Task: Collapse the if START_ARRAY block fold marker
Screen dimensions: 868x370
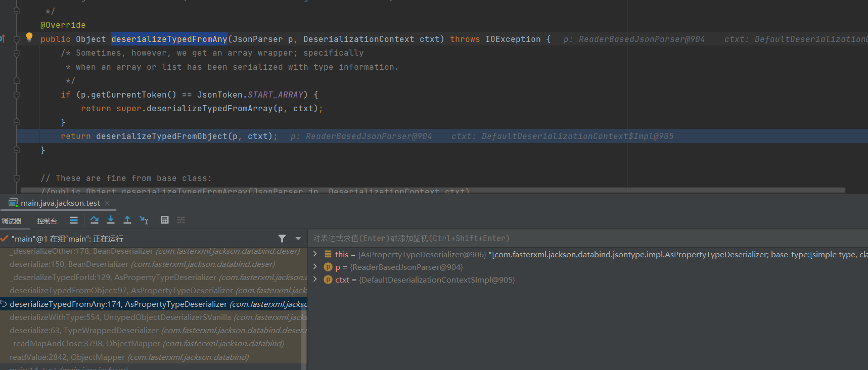Action: [16, 95]
